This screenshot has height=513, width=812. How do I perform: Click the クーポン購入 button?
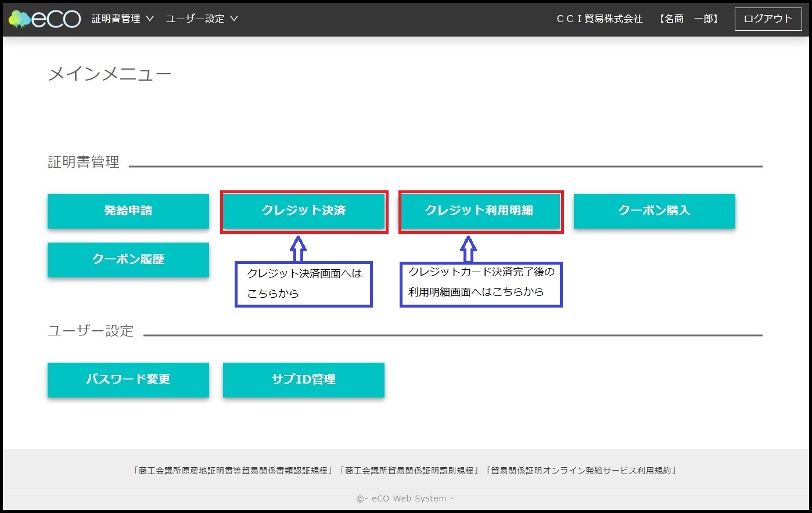tap(655, 211)
